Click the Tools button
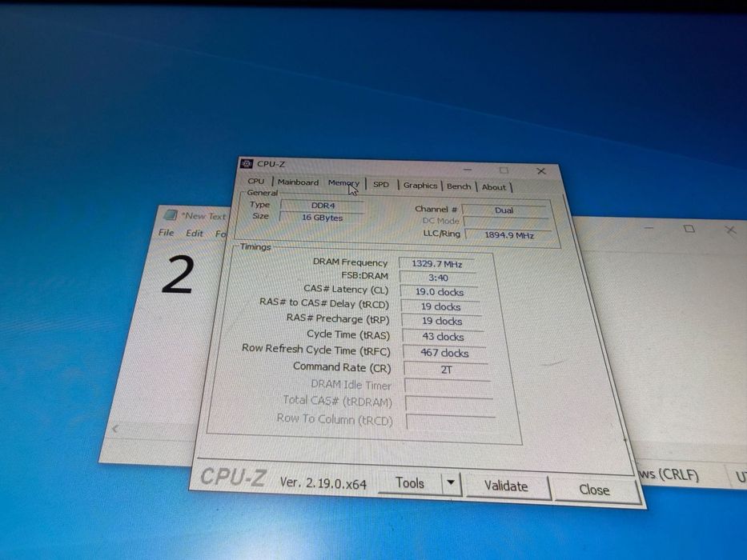 pos(410,483)
